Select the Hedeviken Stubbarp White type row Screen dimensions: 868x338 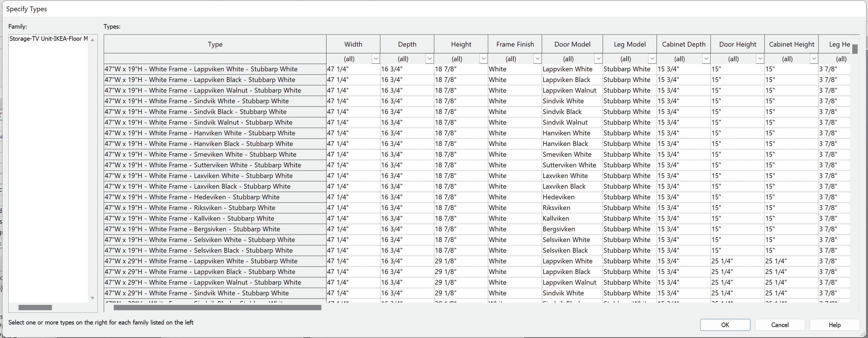[x=215, y=197]
